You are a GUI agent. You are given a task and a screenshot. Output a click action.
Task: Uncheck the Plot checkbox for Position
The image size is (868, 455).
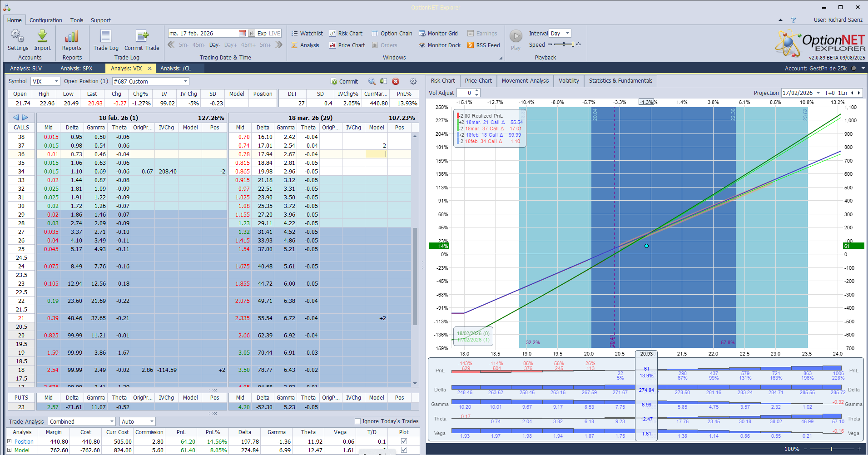pyautogui.click(x=403, y=441)
